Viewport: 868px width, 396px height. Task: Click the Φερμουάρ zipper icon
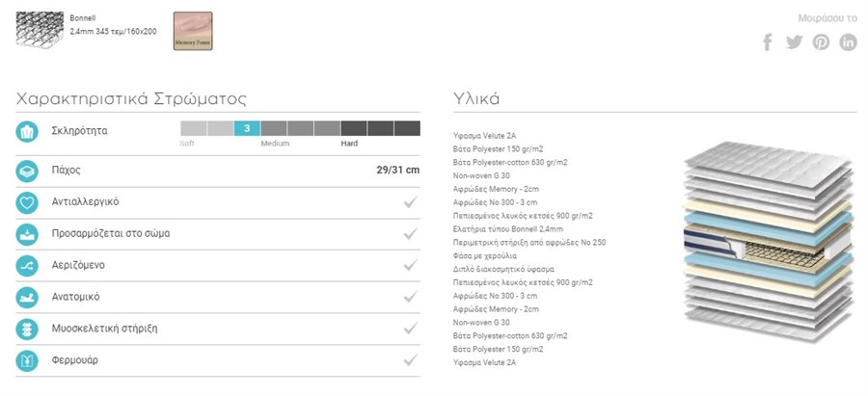tap(27, 360)
